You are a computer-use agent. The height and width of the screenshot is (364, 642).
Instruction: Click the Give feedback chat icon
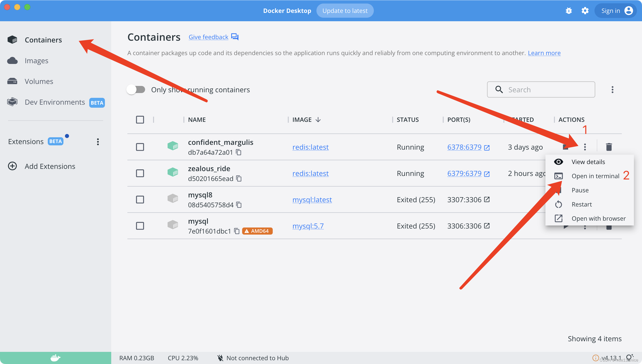235,37
